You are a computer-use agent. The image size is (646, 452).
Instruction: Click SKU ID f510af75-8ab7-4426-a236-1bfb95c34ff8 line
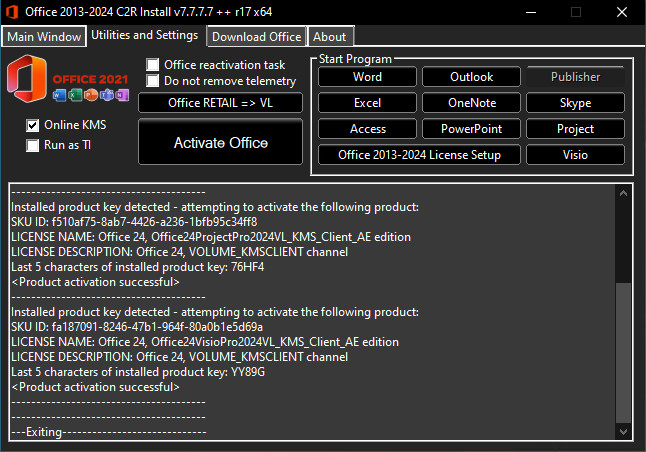[x=134, y=222]
